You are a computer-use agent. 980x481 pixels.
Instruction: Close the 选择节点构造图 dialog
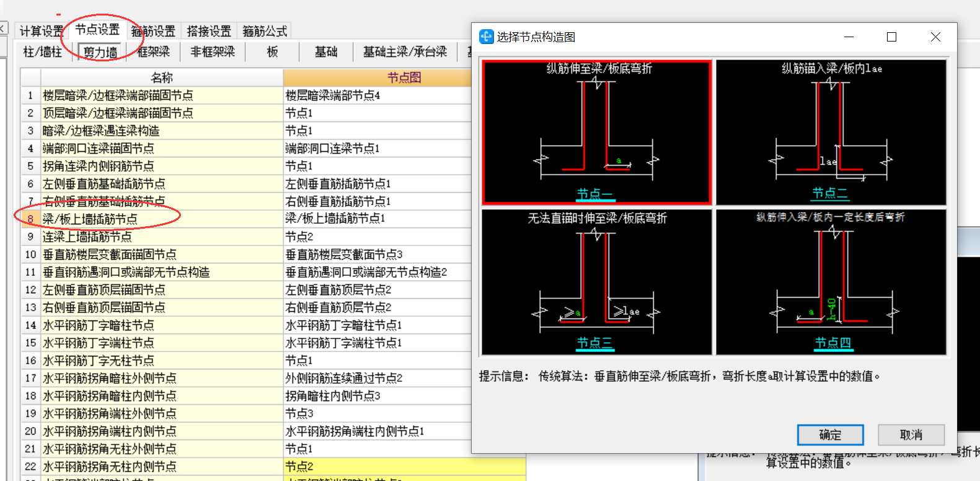pyautogui.click(x=935, y=37)
